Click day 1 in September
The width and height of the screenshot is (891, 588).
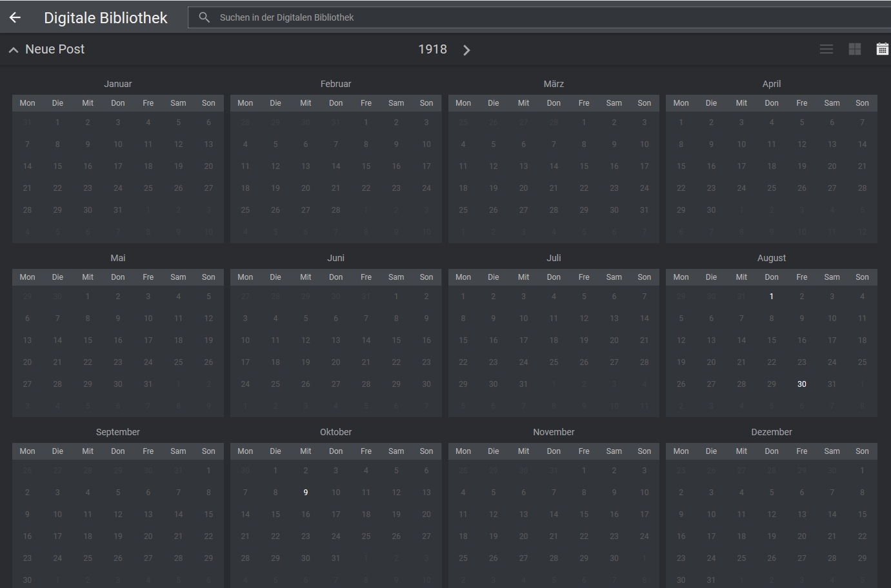(208, 471)
